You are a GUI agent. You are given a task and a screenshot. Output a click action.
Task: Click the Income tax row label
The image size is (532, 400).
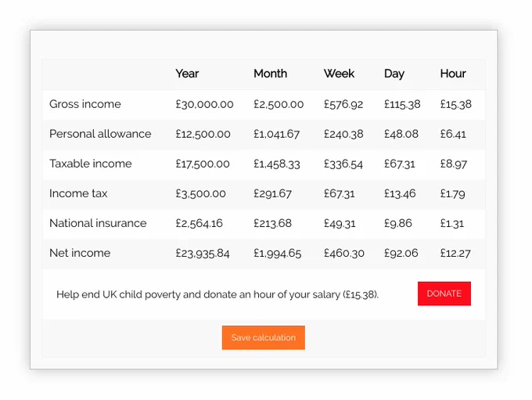[x=78, y=193]
